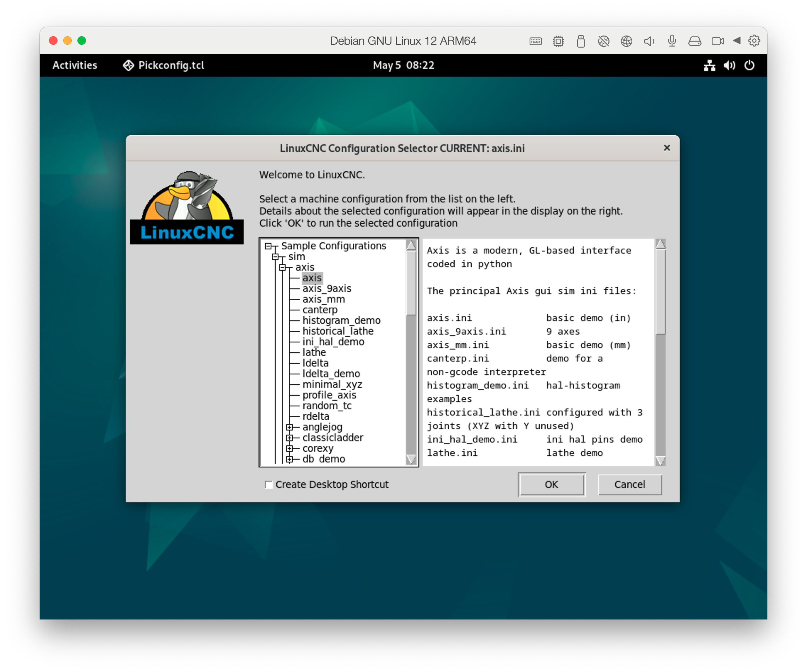
Task: Select canterp configuration
Action: [320, 310]
